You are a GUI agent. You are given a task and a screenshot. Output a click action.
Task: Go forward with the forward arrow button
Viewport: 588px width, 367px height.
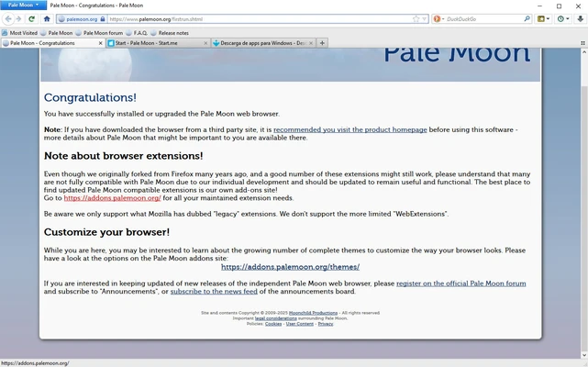(18, 18)
